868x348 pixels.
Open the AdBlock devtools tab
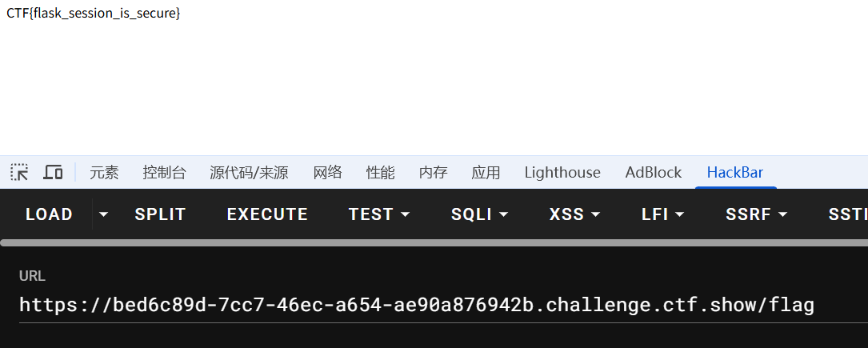pos(654,172)
